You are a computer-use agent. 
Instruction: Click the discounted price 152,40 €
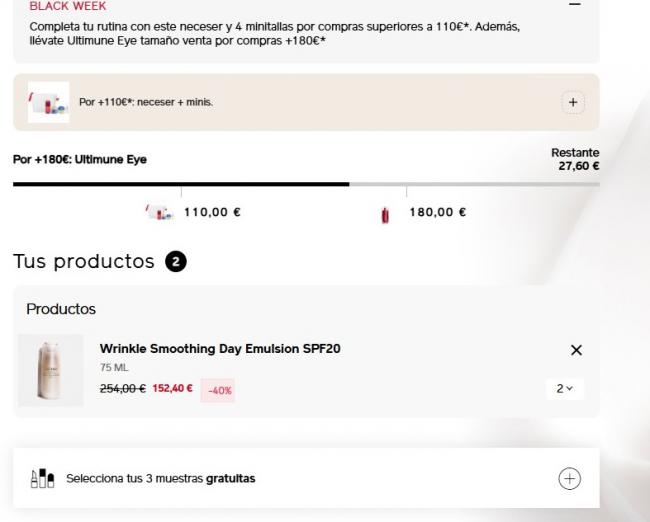click(x=172, y=387)
